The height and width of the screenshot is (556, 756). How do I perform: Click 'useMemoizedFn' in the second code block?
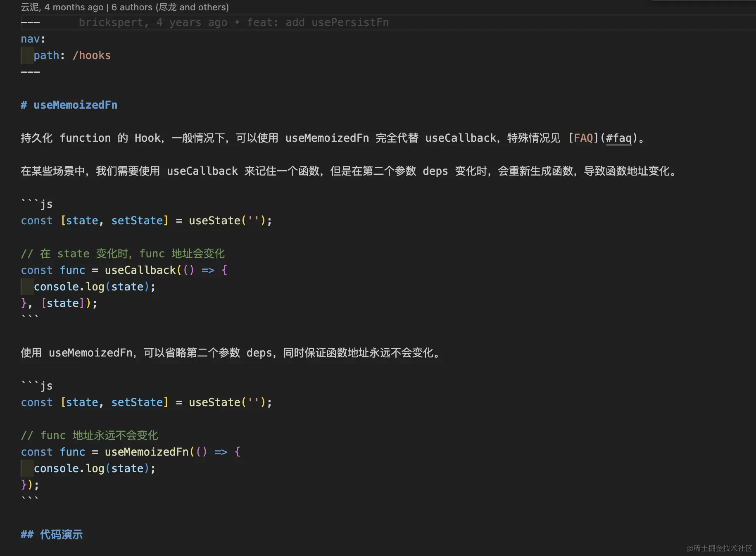click(x=147, y=452)
